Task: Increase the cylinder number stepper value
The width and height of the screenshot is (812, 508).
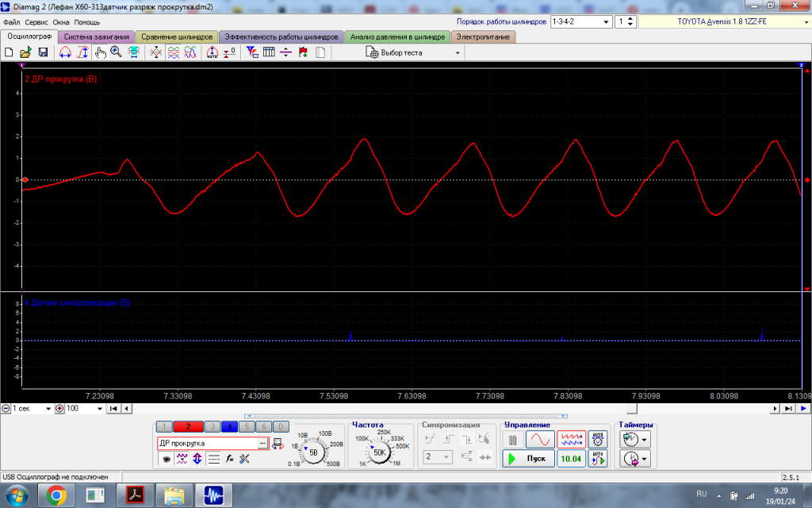Action: [x=630, y=19]
